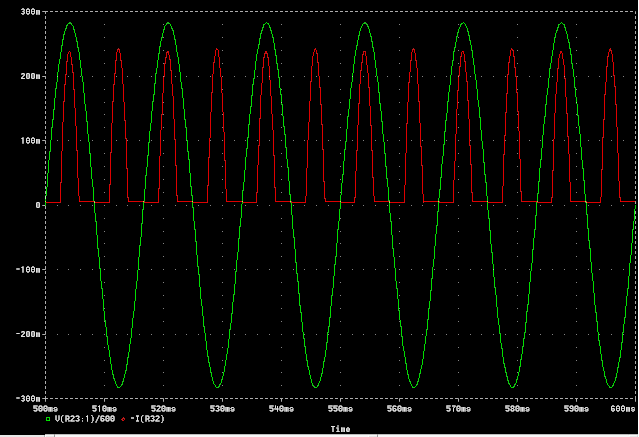Screen dimensions: 639x437
Task: Select the V(R23:1)/600 trace label
Action: (x=85, y=419)
